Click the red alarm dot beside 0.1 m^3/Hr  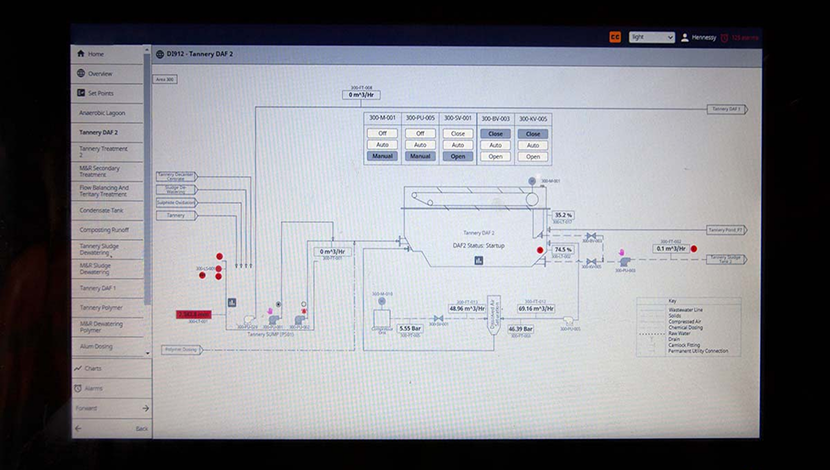(693, 248)
